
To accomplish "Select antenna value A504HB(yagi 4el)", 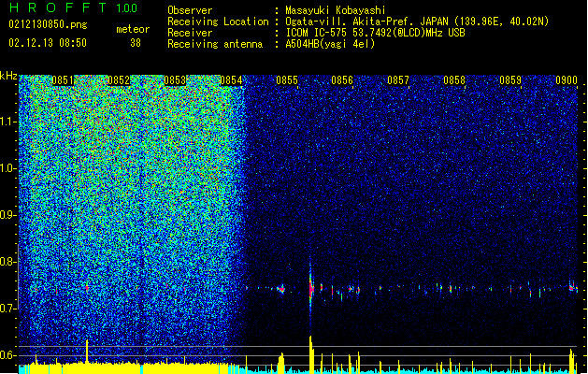I will pos(330,44).
